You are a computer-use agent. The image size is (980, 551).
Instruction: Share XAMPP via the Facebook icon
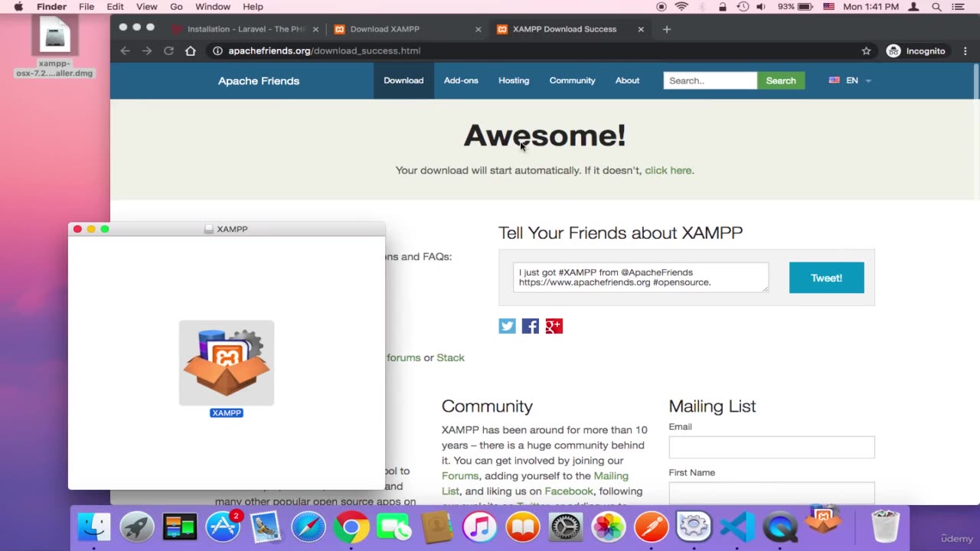(x=531, y=326)
